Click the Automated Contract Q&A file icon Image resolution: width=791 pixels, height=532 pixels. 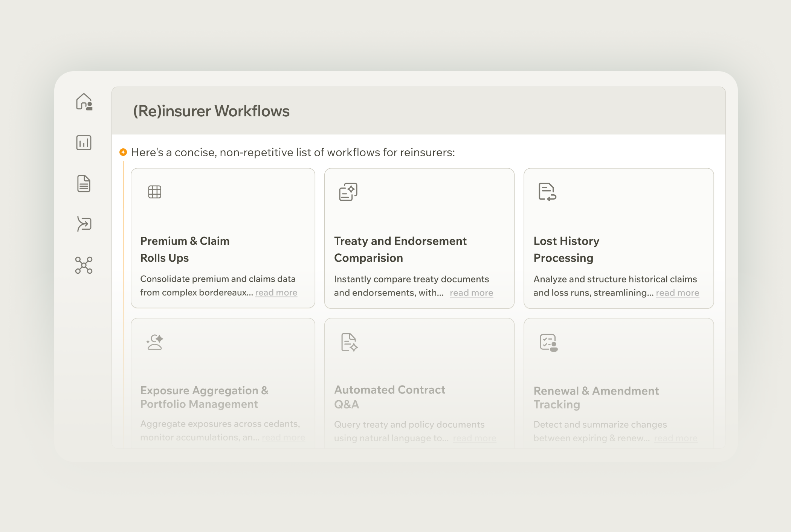click(349, 342)
